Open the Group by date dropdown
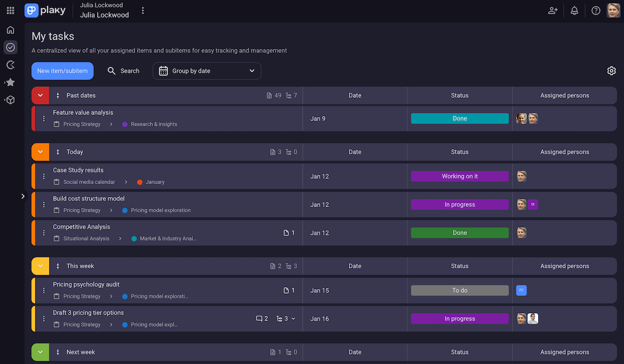This screenshot has height=364, width=624. (207, 71)
